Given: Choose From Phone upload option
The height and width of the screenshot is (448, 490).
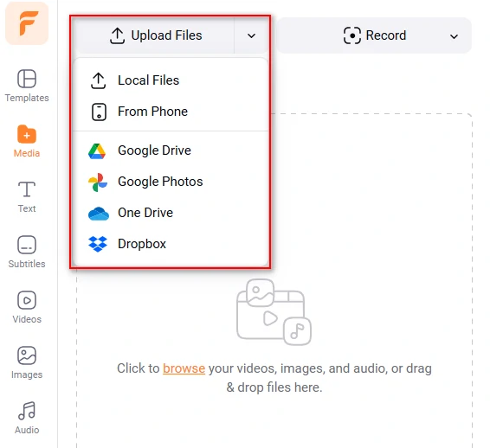Looking at the screenshot, I should coord(171,112).
